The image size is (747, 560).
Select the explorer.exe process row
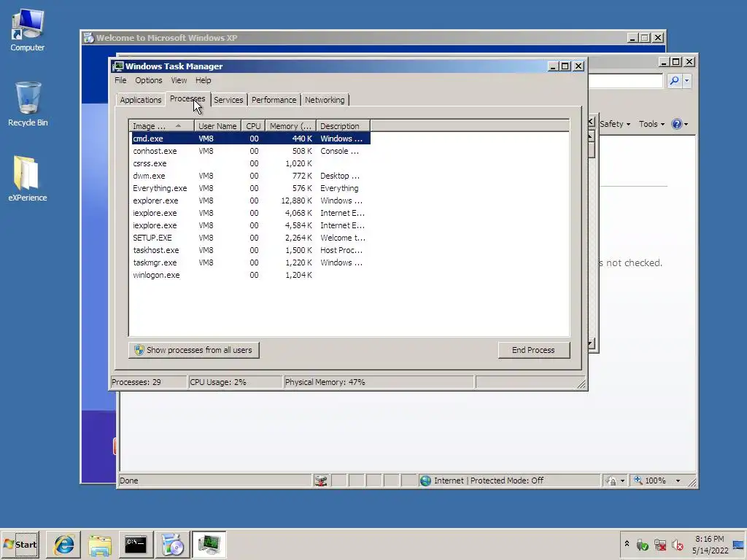(251, 201)
